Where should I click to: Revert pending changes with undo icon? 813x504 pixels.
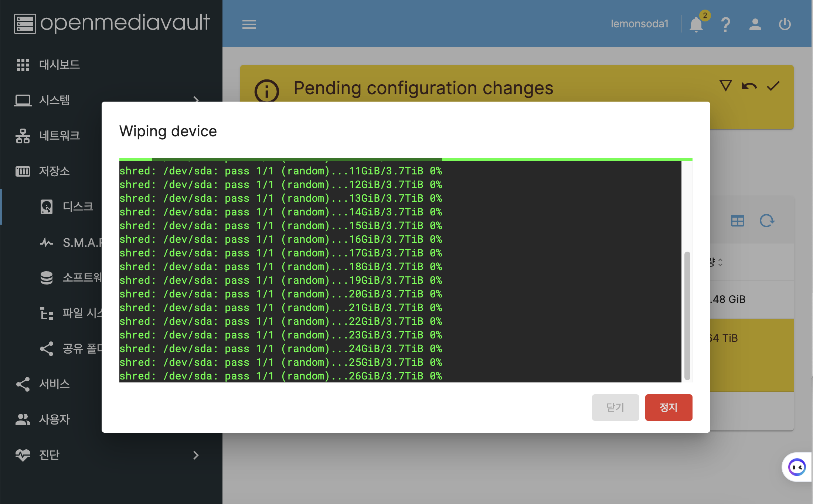749,86
